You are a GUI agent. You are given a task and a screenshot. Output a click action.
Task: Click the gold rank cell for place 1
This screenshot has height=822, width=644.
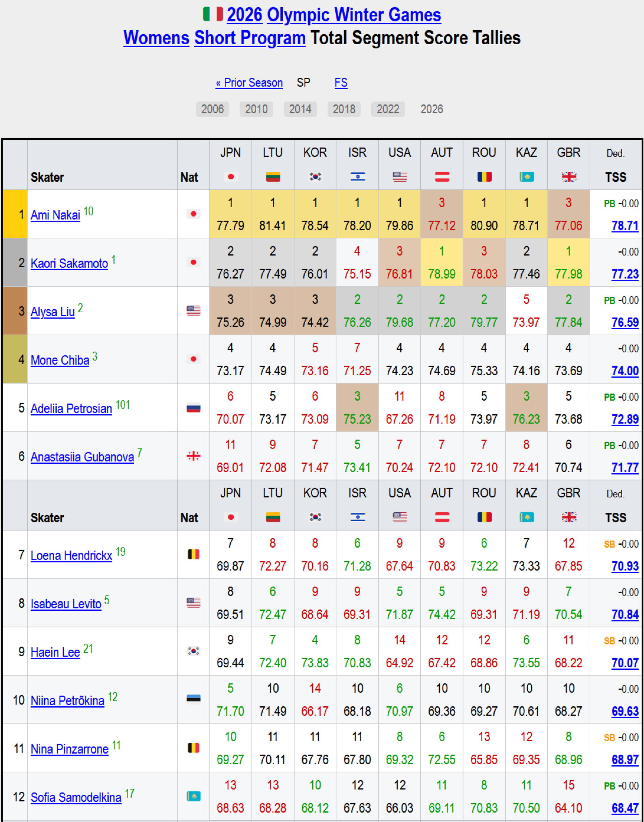pos(15,214)
